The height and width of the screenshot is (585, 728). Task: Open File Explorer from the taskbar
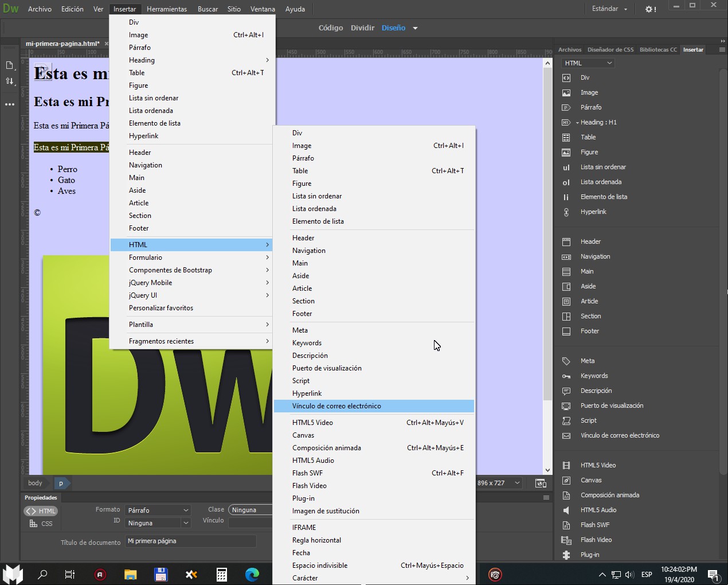coord(131,574)
